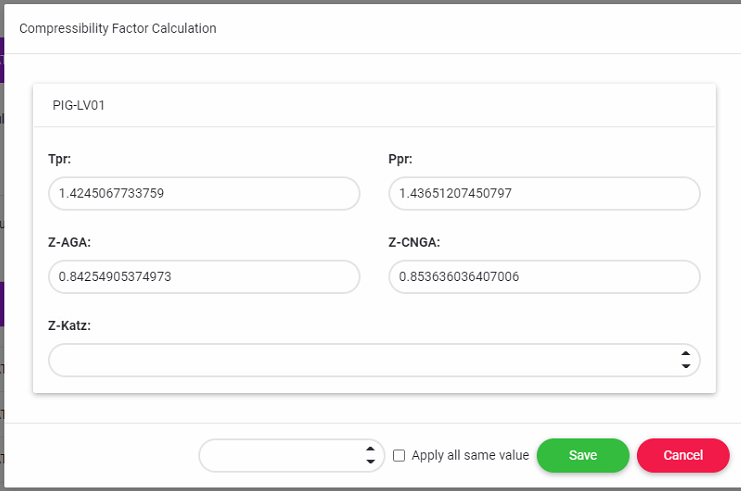Click the PIG-LV01 card header

click(x=79, y=104)
